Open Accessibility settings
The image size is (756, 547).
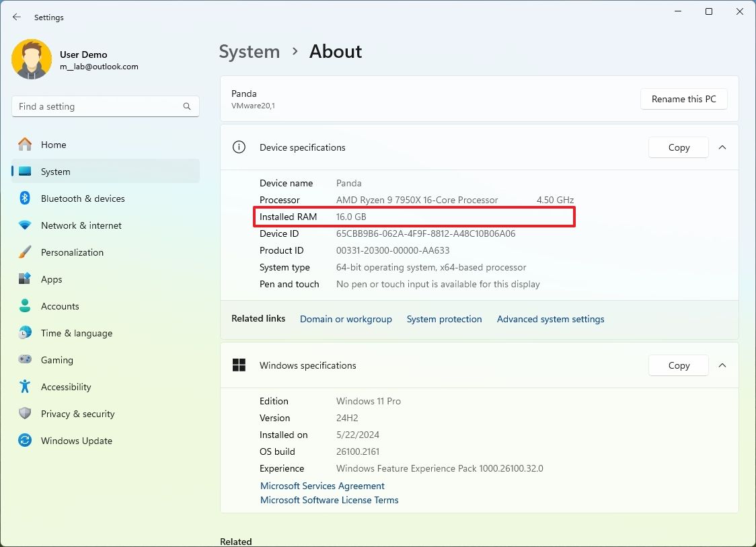click(65, 387)
